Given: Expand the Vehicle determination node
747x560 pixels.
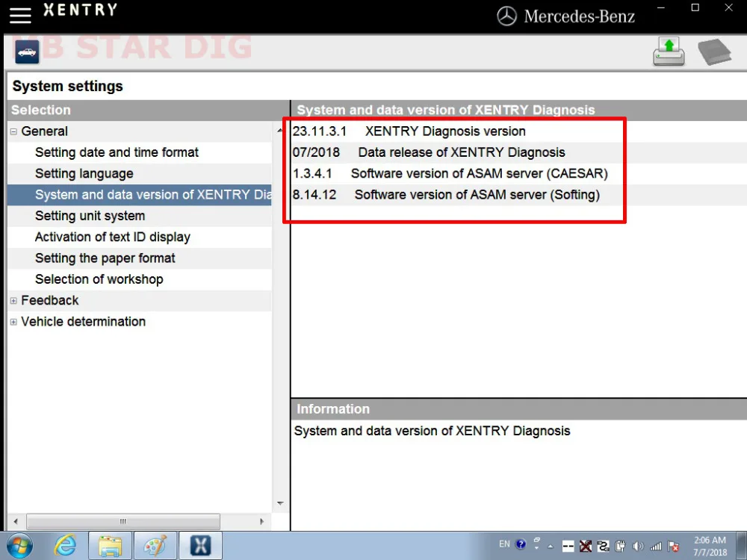Looking at the screenshot, I should click(13, 322).
